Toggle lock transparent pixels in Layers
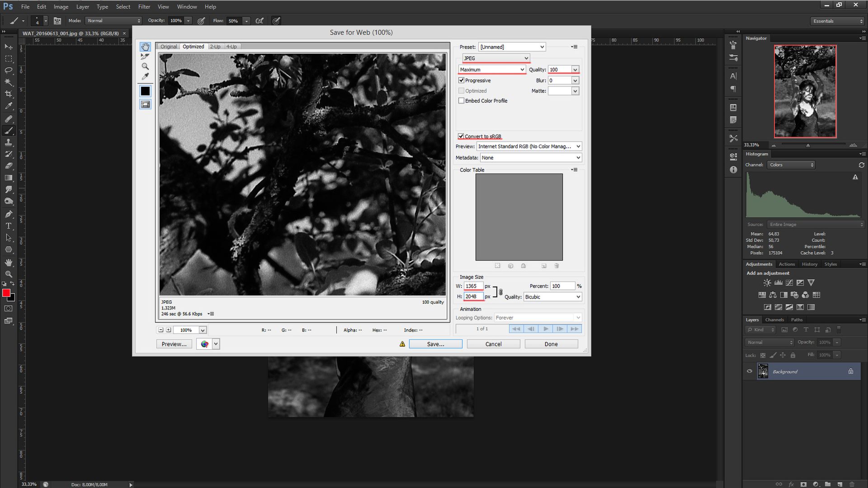The width and height of the screenshot is (868, 488). [x=763, y=355]
